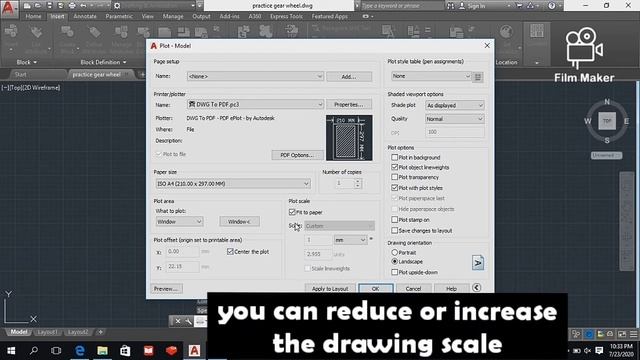The image size is (640, 360).
Task: Click the command line customize wrench icon
Action: coord(189,321)
